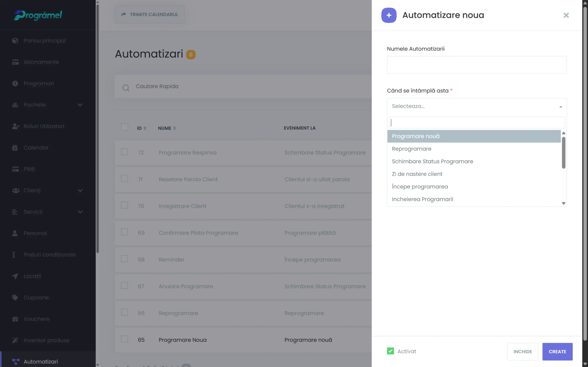Select the checkbox next to Programare Respinsa
Image resolution: width=588 pixels, height=367 pixels.
coord(125,151)
